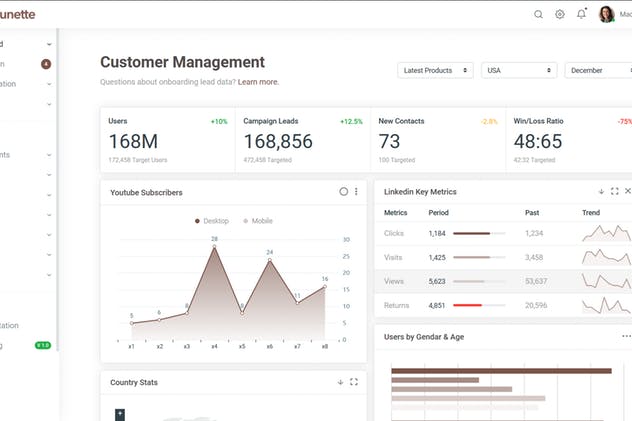Open Youtube Subscribers three-dot menu
The image size is (632, 421).
[x=356, y=192]
